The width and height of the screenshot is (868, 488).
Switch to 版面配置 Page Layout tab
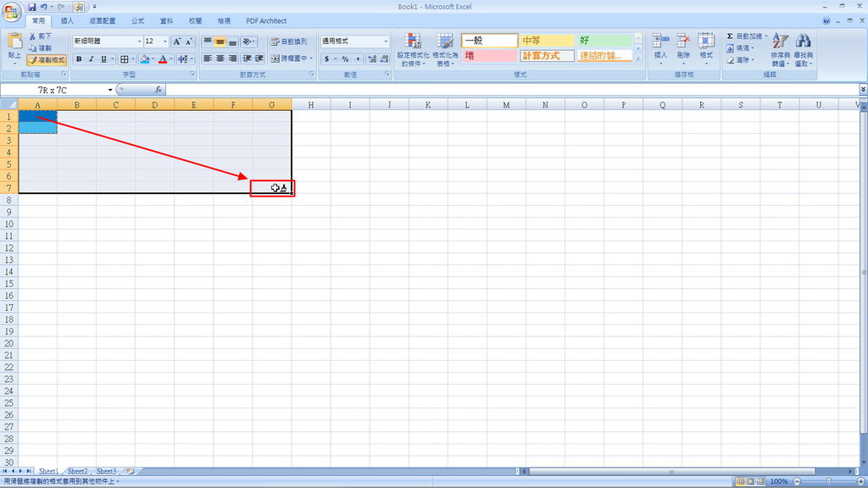[x=103, y=21]
